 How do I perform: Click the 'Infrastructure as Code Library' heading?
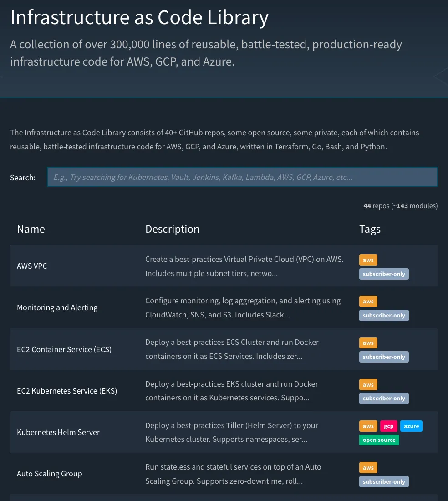point(139,17)
